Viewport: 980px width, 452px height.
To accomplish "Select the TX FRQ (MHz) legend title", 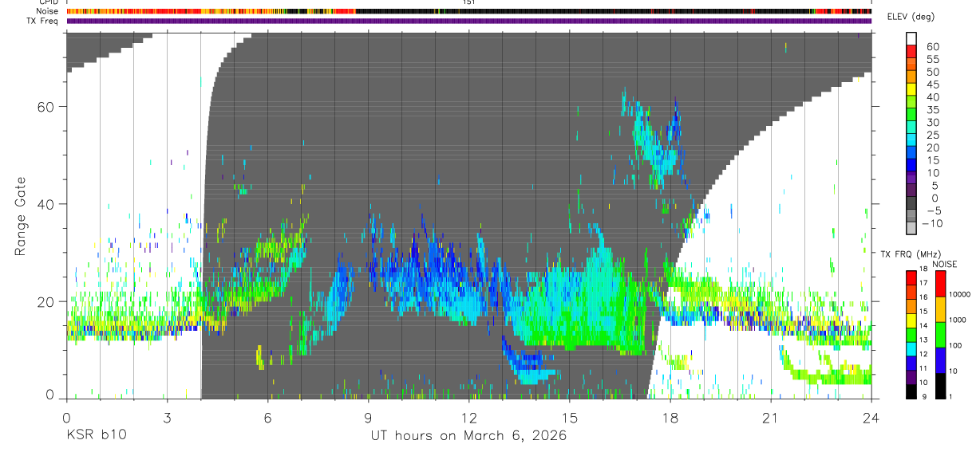I will (911, 254).
